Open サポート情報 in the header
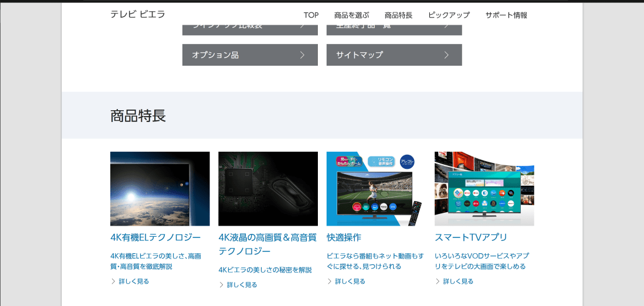The height and width of the screenshot is (306, 644). [x=506, y=15]
